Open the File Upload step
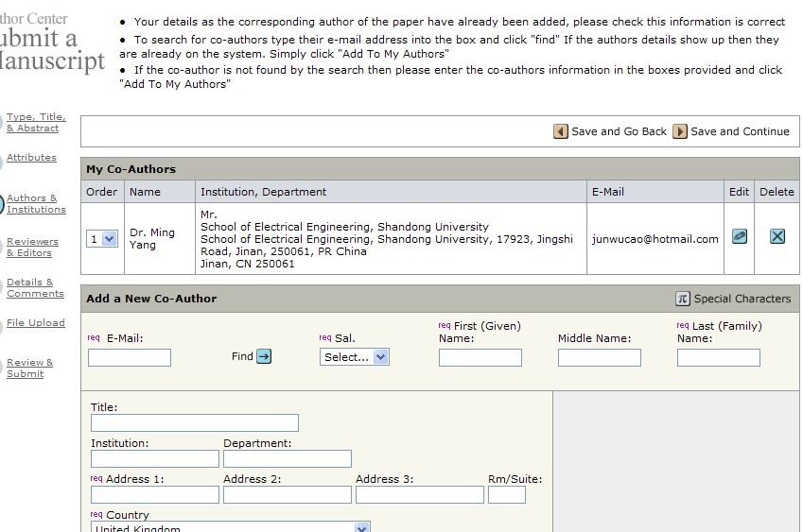This screenshot has width=803, height=532. [36, 323]
